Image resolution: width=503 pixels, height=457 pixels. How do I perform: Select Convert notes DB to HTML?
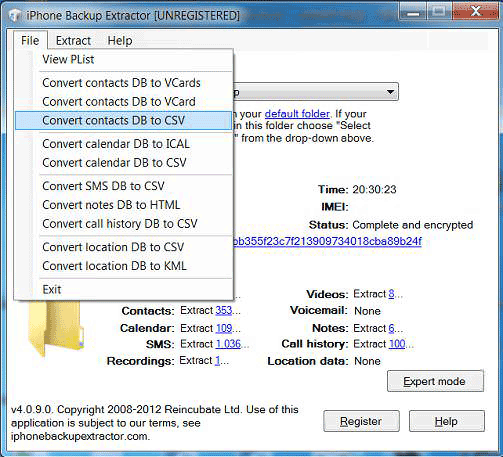pos(123,205)
